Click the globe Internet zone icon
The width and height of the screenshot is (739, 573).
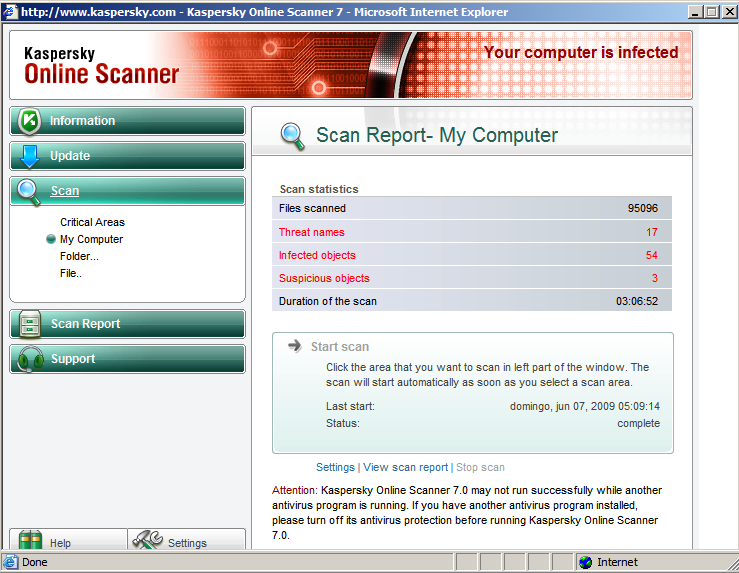[586, 562]
